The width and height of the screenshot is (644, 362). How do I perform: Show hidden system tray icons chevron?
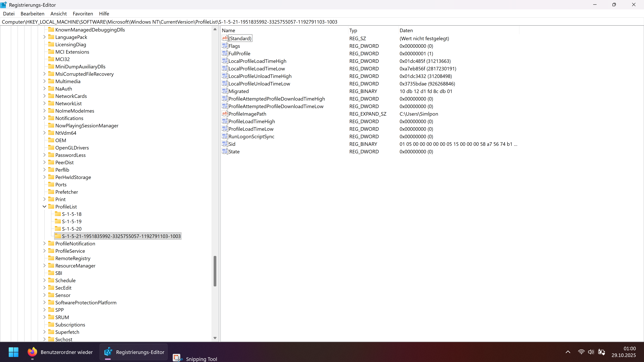568,352
